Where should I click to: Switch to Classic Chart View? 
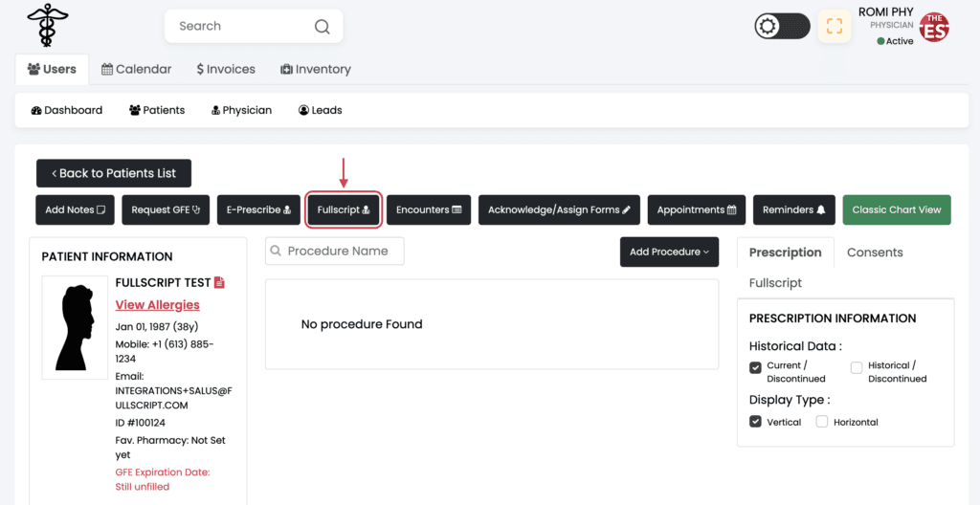pyautogui.click(x=897, y=210)
